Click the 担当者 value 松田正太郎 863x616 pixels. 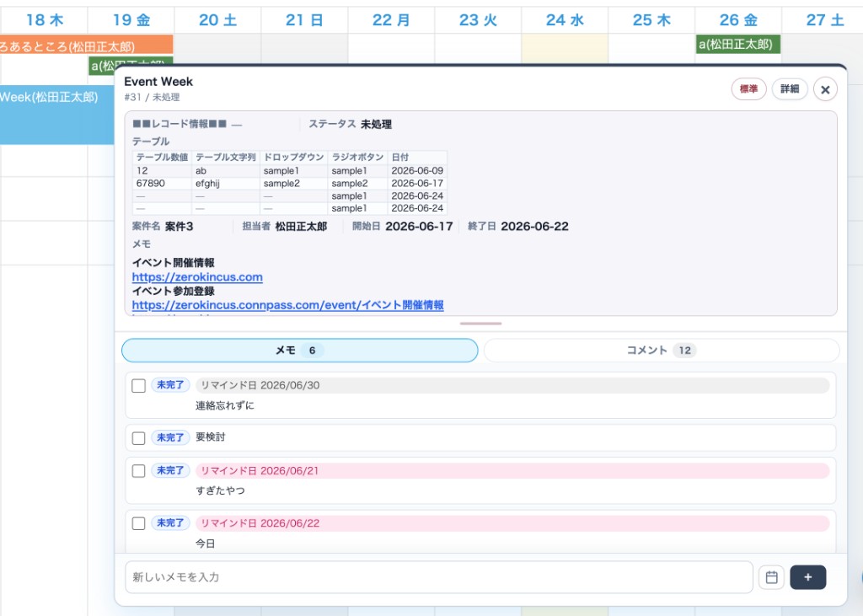301,226
